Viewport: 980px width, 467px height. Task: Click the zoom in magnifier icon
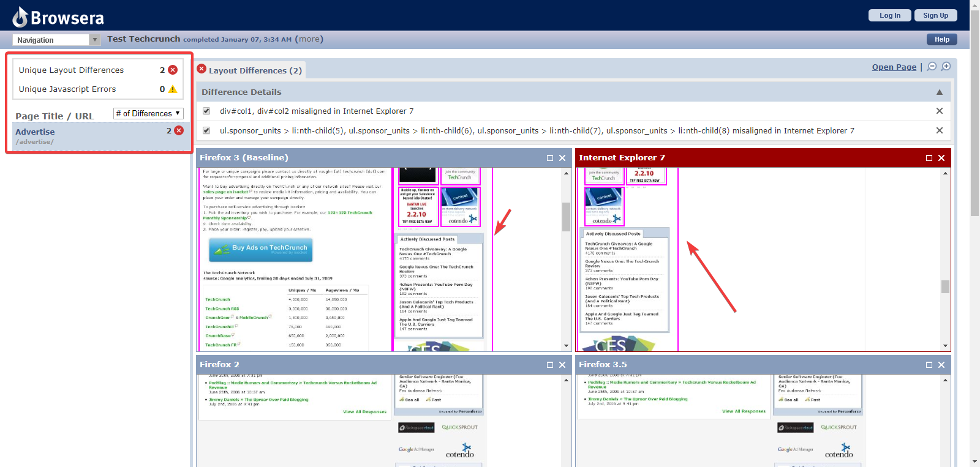pos(946,67)
